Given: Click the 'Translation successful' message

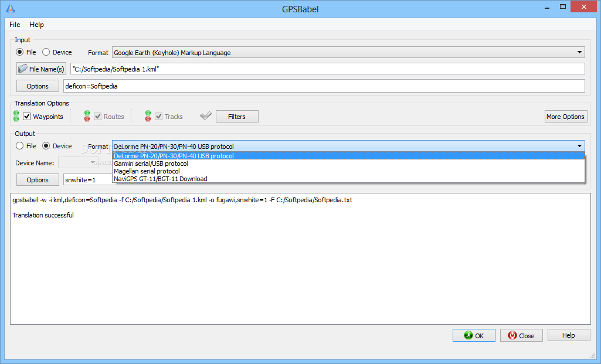Looking at the screenshot, I should (43, 215).
